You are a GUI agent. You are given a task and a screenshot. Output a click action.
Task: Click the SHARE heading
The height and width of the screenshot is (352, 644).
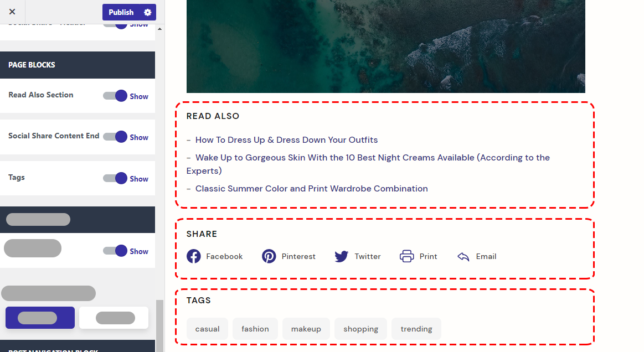pyautogui.click(x=202, y=234)
